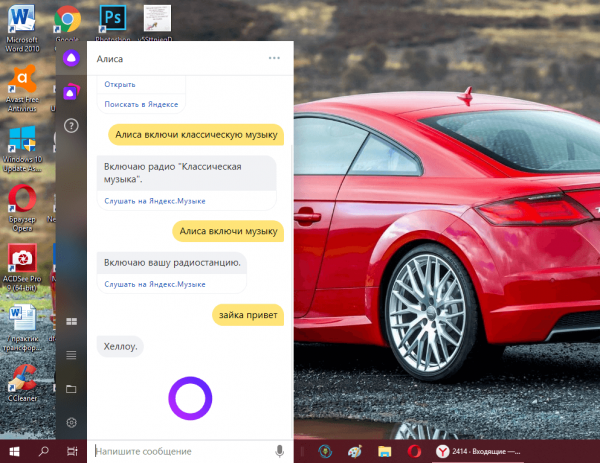The width and height of the screenshot is (600, 463).
Task: Select Photoshop desktop icon
Action: [112, 23]
